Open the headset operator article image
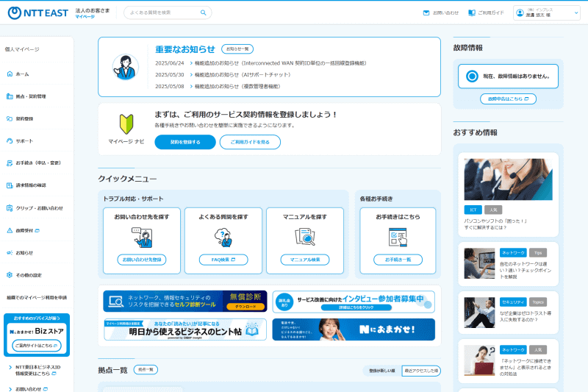588x392 pixels. click(x=508, y=179)
